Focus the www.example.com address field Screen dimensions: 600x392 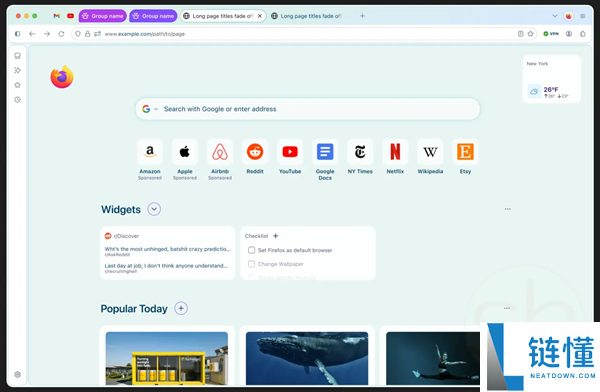[x=303, y=34]
